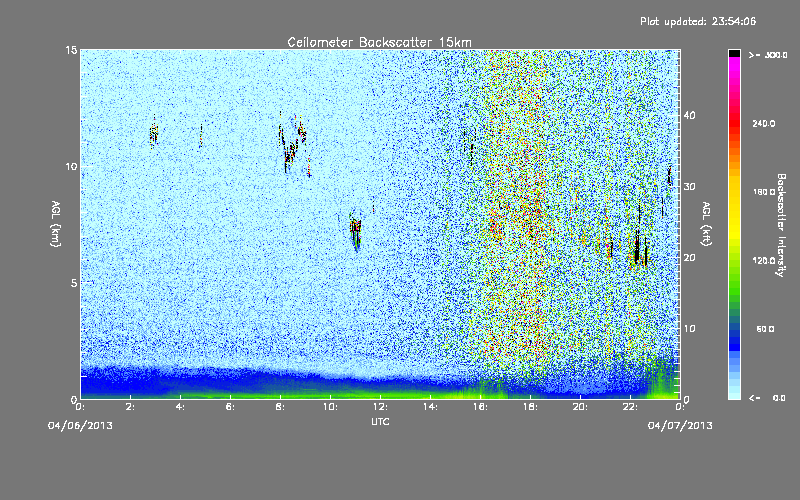
Task: Click the start date label 04/06/2013
Action: click(80, 426)
